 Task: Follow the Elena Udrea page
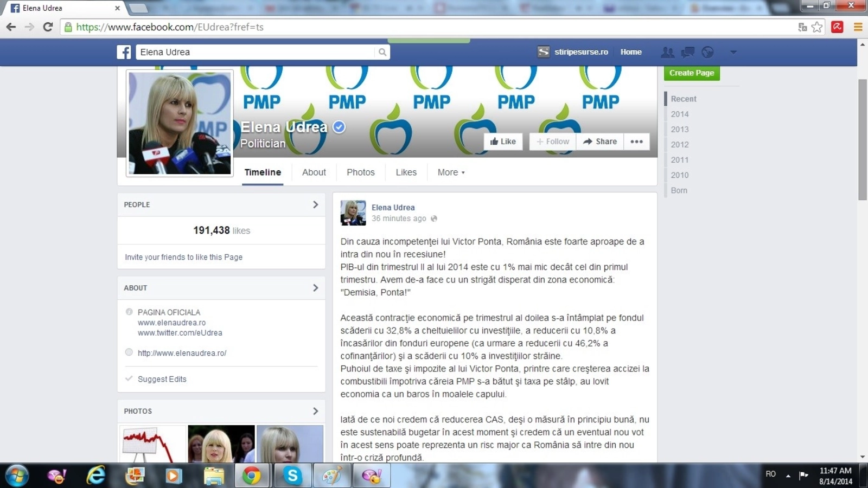[x=553, y=142]
